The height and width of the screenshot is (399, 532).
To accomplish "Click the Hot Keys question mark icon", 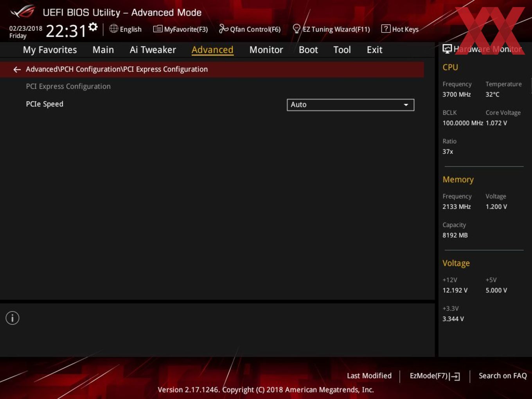I will click(x=386, y=29).
